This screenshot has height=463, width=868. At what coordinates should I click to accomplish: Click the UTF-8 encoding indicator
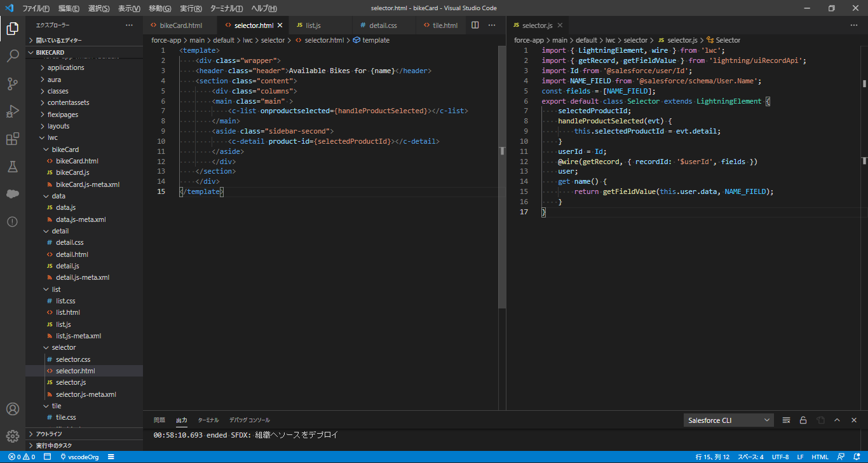(780, 457)
